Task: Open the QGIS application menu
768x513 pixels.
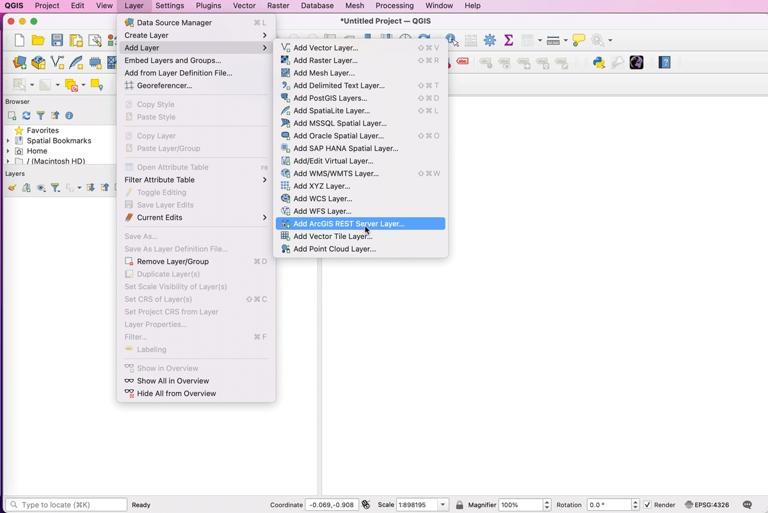Action: pos(14,6)
